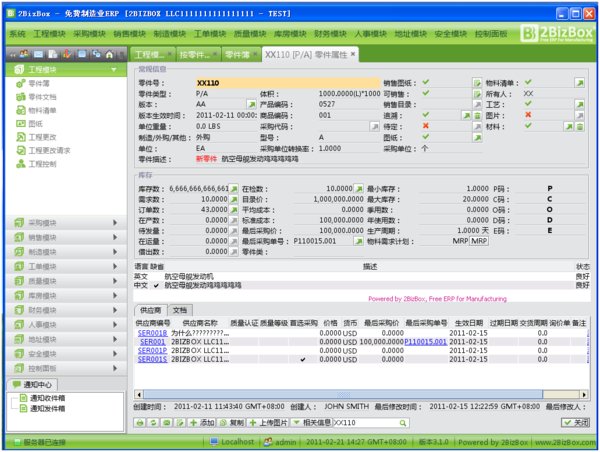Open 财务模块 in top menu bar
This screenshot has width=600, height=452.
pyautogui.click(x=330, y=34)
